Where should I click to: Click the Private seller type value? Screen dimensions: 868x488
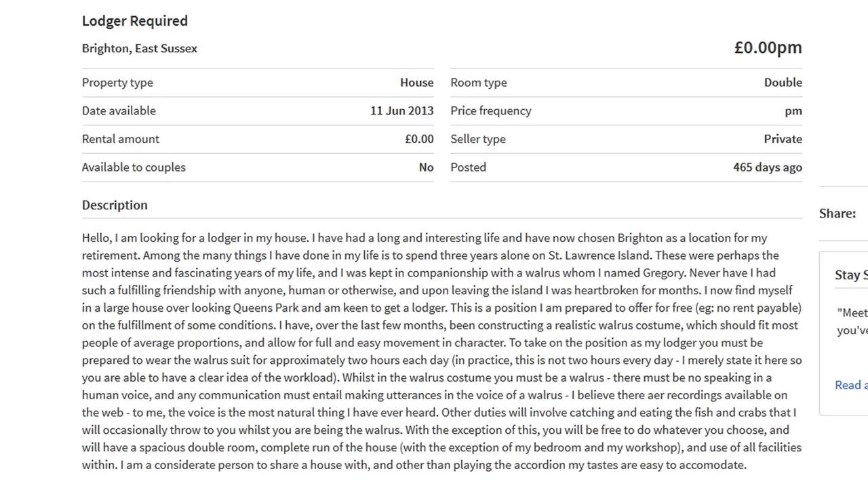click(783, 139)
